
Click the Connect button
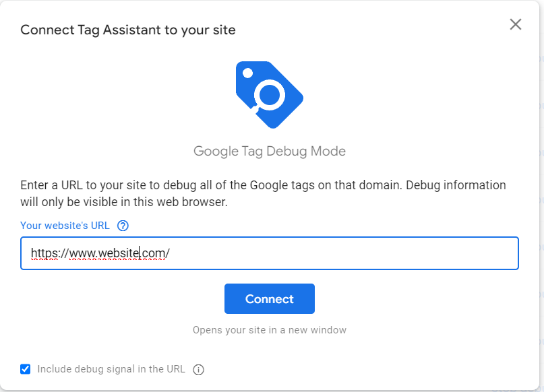click(270, 299)
